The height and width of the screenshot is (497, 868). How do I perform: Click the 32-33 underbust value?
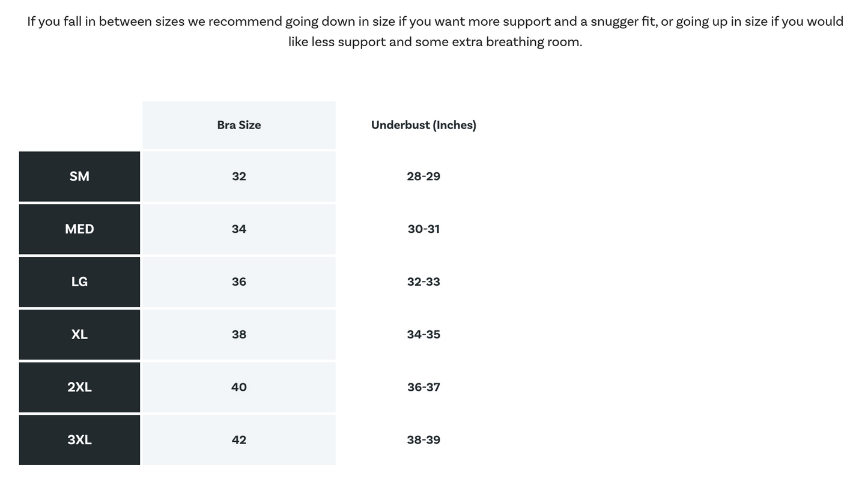(423, 282)
